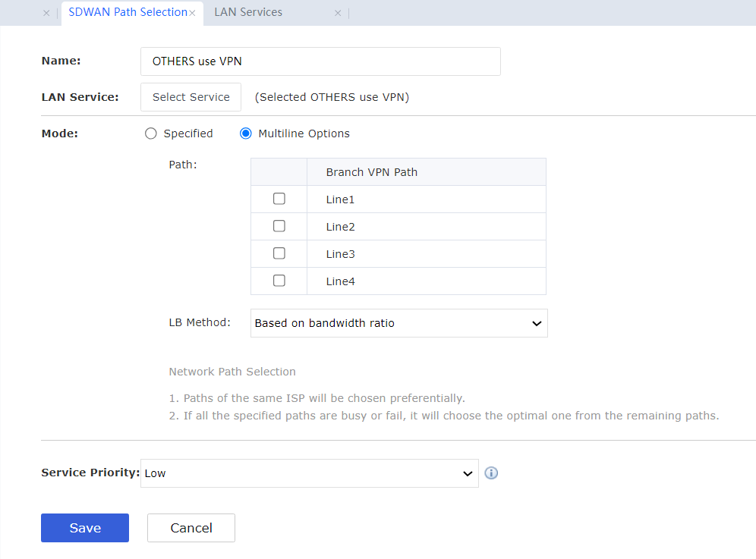This screenshot has width=756, height=559.
Task: Cancel the path selection form
Action: [x=191, y=528]
